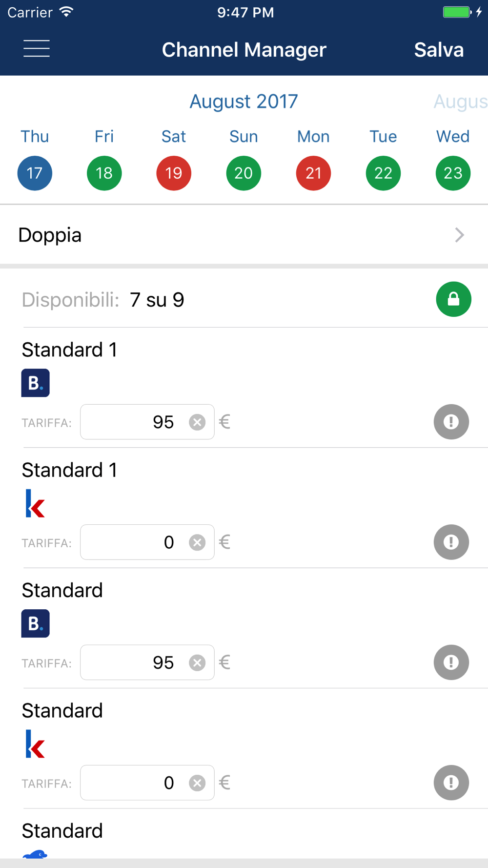Click alert icon for the last Standard K rate
The height and width of the screenshot is (868, 488).
coord(451,783)
